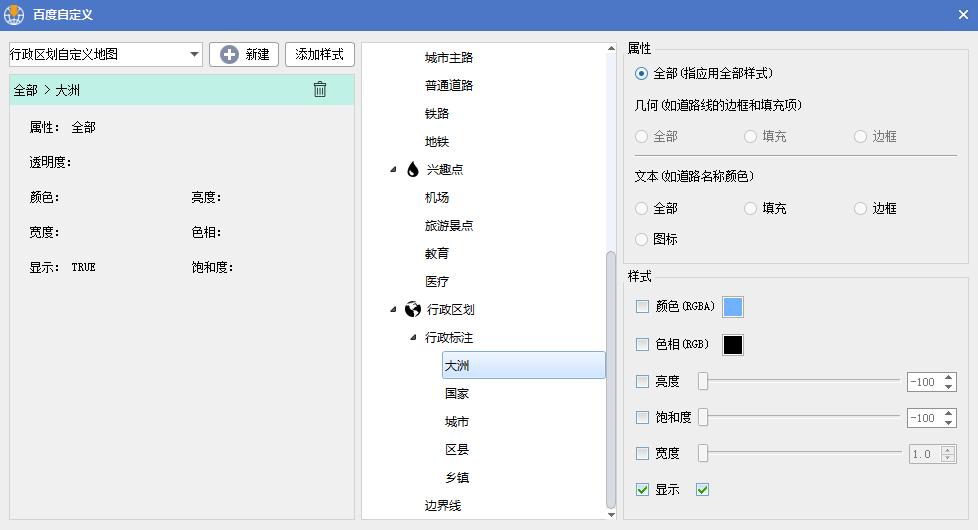Click the 宽度 slider handle
978x530 pixels.
pyautogui.click(x=703, y=453)
